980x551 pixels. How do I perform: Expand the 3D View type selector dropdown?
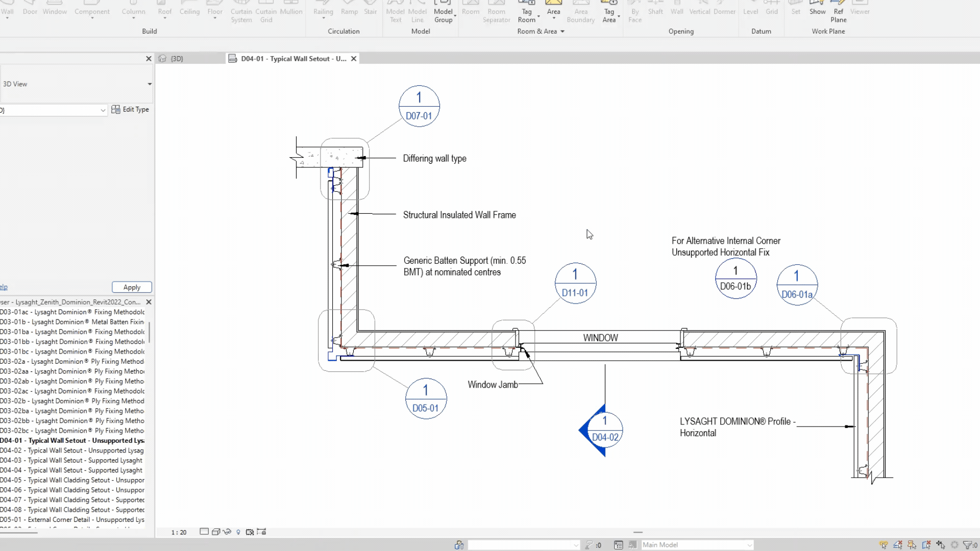click(x=150, y=84)
